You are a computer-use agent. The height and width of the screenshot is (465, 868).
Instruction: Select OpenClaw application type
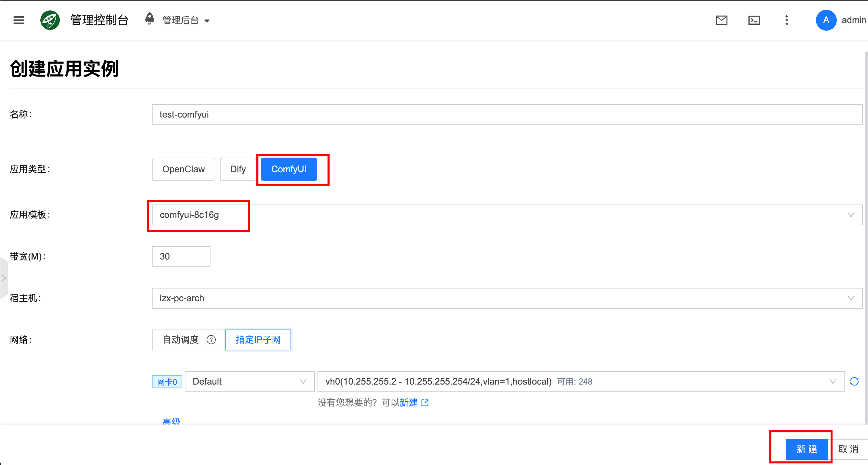[x=183, y=169]
